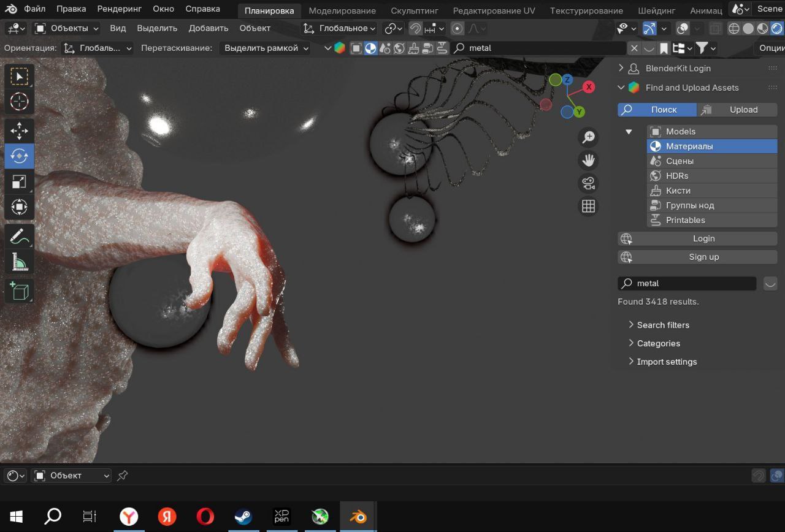The height and width of the screenshot is (532, 785).
Task: Click the metal search field in sidebar
Action: click(x=687, y=283)
